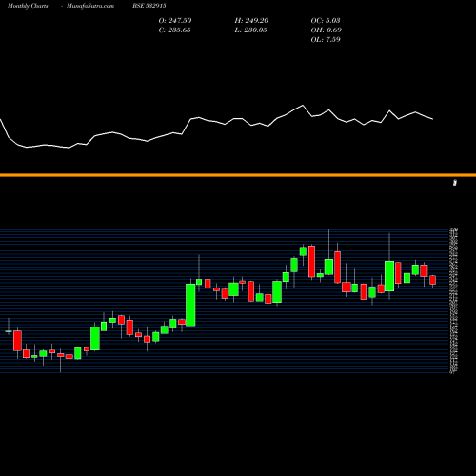476x476 pixels.
Task: Click the tallest green candlestick mid-chart
Action: click(x=190, y=305)
